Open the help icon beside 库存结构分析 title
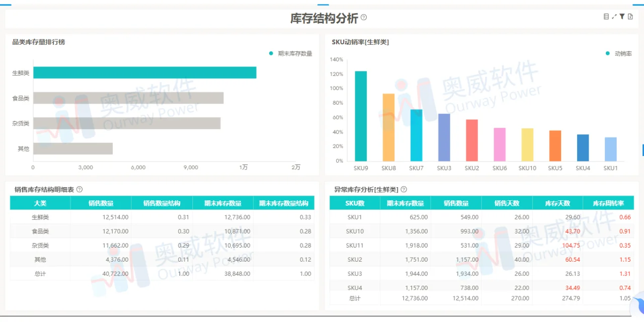644x322 pixels. [363, 18]
